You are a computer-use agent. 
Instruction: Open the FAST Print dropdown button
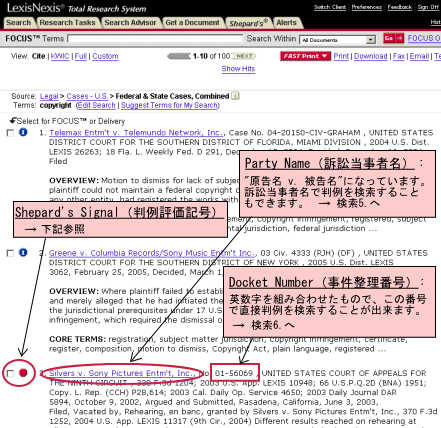305,56
